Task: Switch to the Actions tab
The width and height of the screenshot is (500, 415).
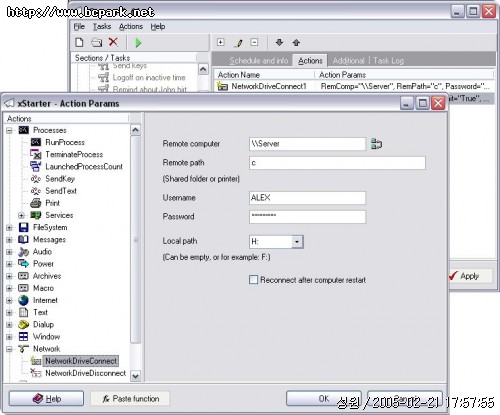Action: pyautogui.click(x=310, y=61)
